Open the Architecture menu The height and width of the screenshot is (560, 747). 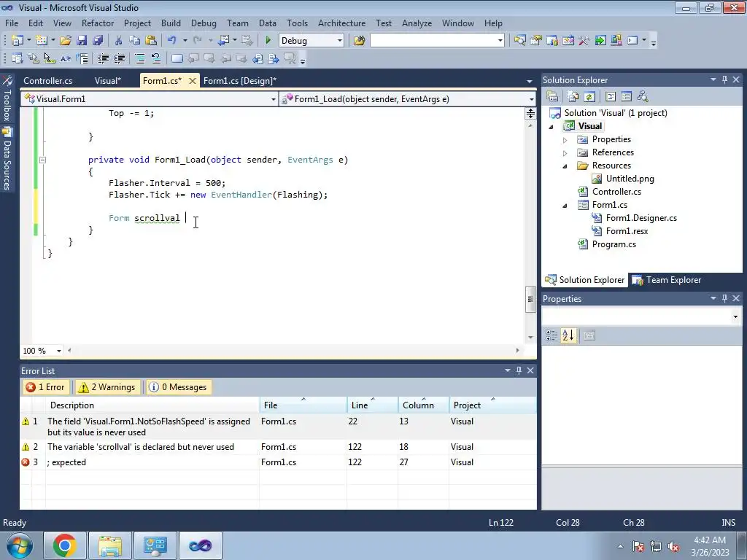(x=341, y=23)
